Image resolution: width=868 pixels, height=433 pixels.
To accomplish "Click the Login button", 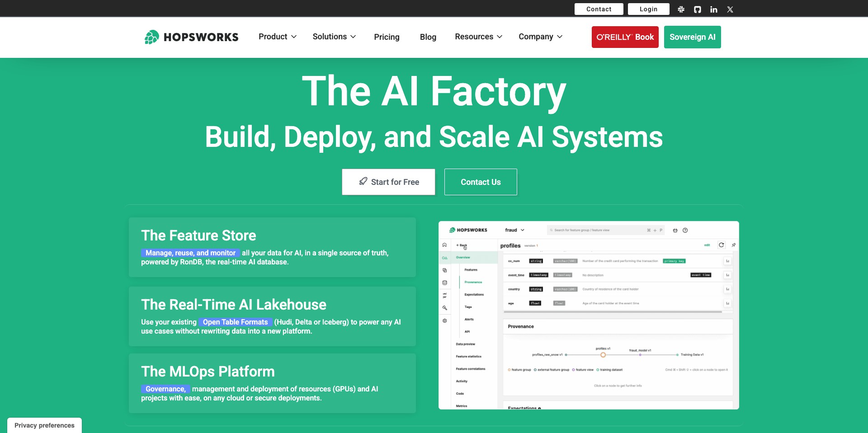I will [x=648, y=9].
